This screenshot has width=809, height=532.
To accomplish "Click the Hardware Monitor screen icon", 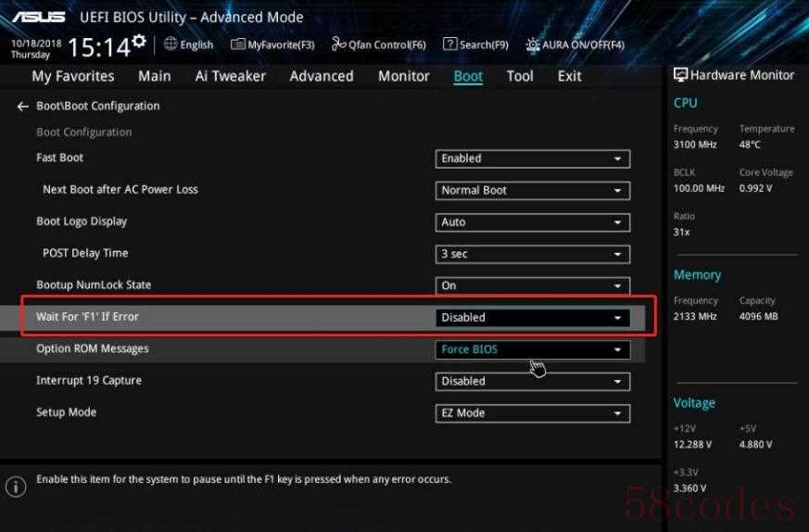I will point(680,75).
